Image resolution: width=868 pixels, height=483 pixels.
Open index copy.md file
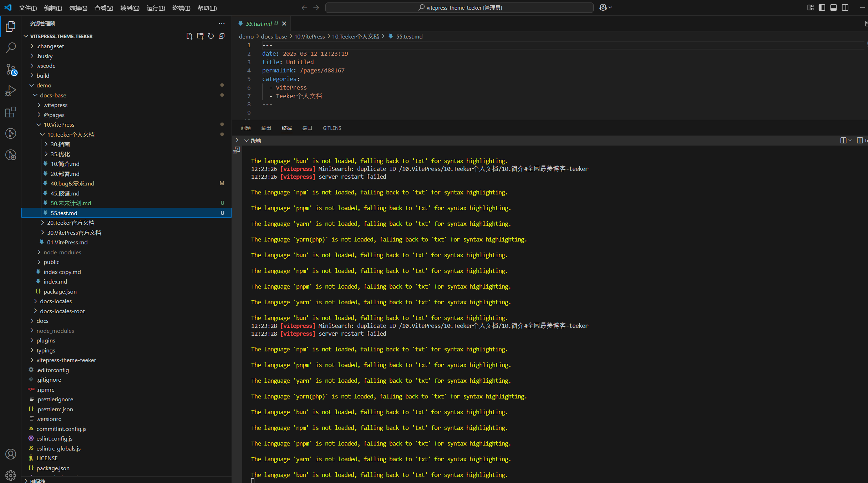click(x=62, y=272)
